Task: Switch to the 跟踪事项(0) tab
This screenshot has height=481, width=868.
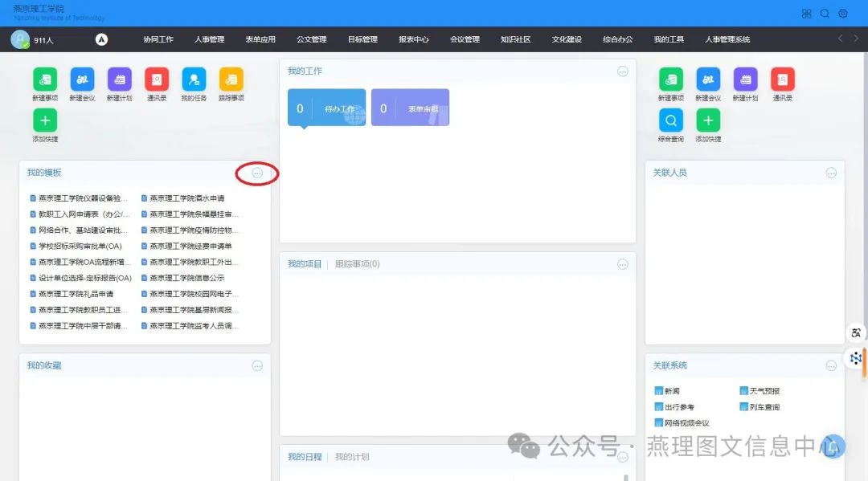Action: 357,264
